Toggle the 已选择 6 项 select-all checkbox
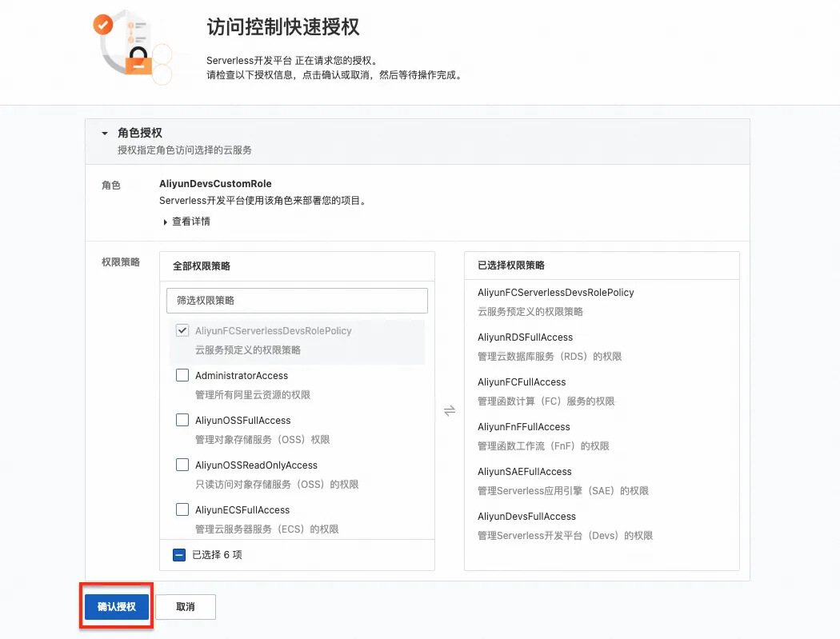Screen dimensions: 840x639 (179, 555)
